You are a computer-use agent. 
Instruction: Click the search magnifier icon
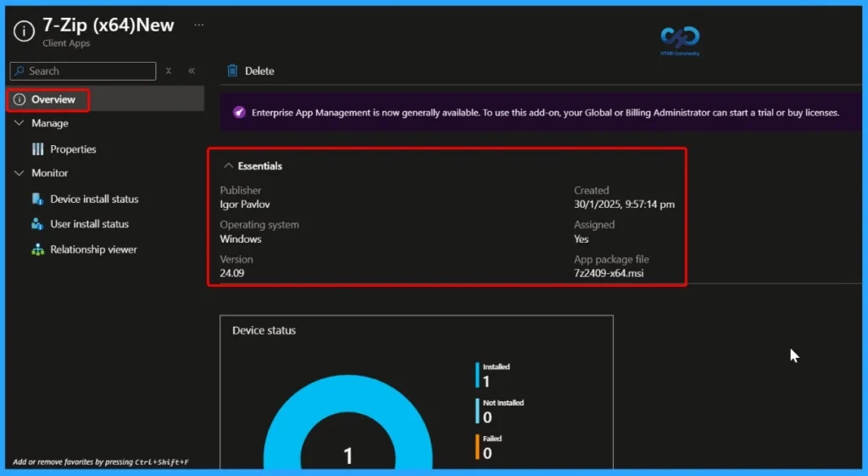point(20,71)
